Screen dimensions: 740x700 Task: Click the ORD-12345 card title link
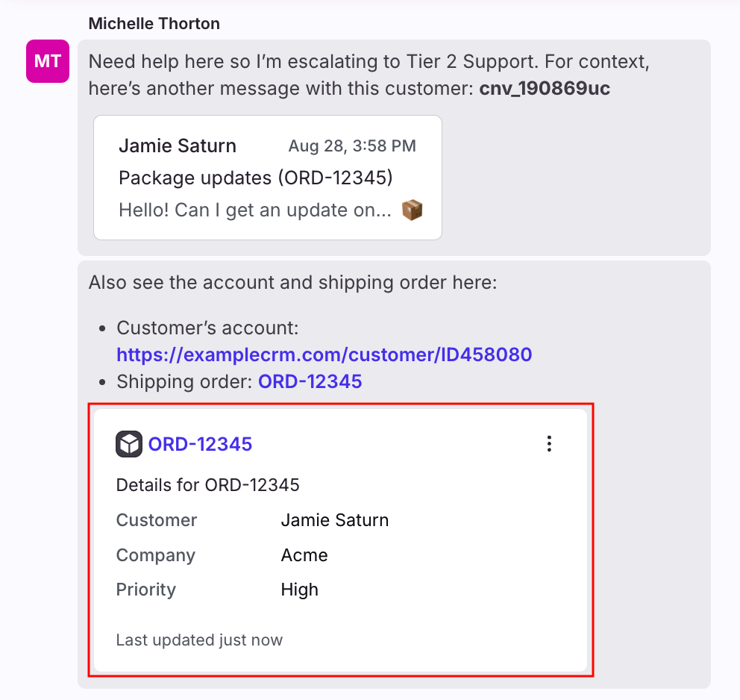[x=200, y=444]
